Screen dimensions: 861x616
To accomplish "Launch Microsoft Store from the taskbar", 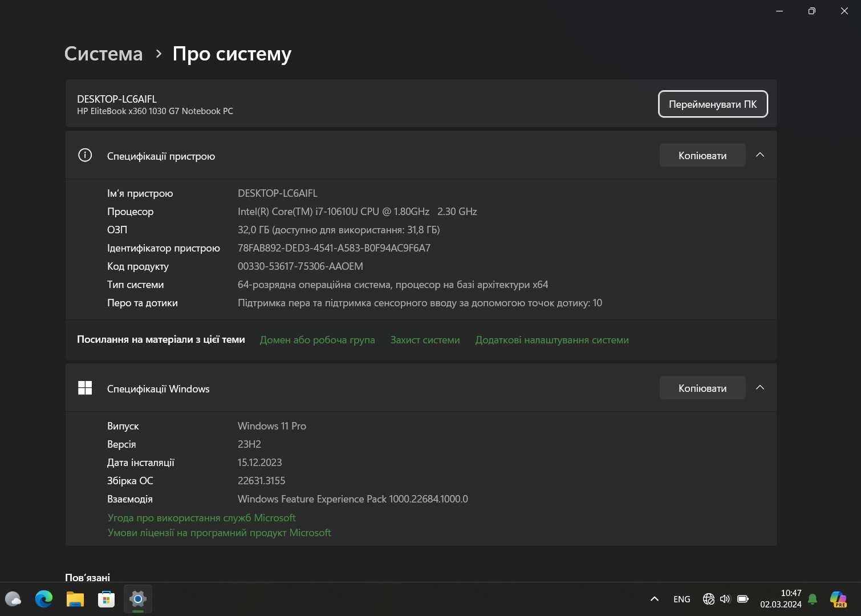I will tap(107, 599).
